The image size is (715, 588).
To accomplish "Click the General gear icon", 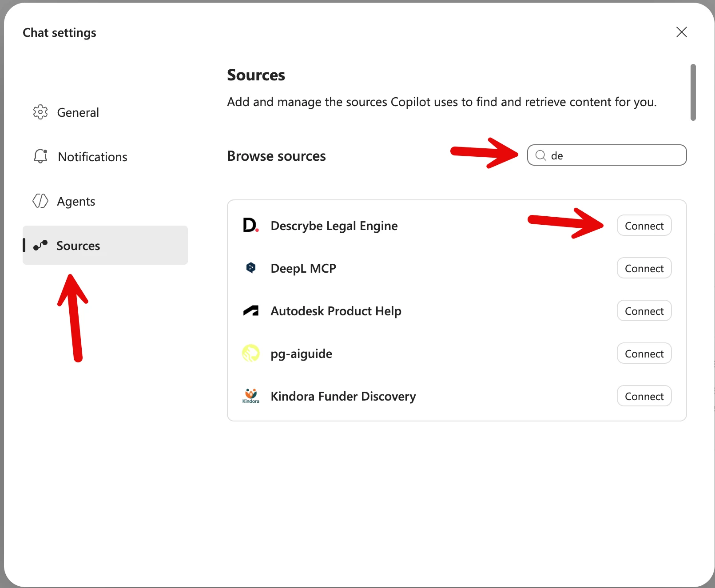I will point(40,112).
